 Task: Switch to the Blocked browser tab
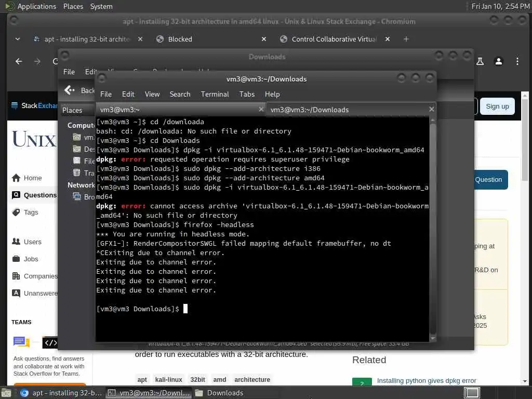click(210, 39)
